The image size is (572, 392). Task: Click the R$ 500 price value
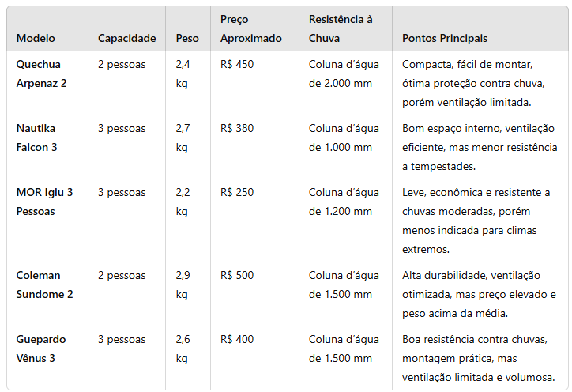tap(237, 276)
